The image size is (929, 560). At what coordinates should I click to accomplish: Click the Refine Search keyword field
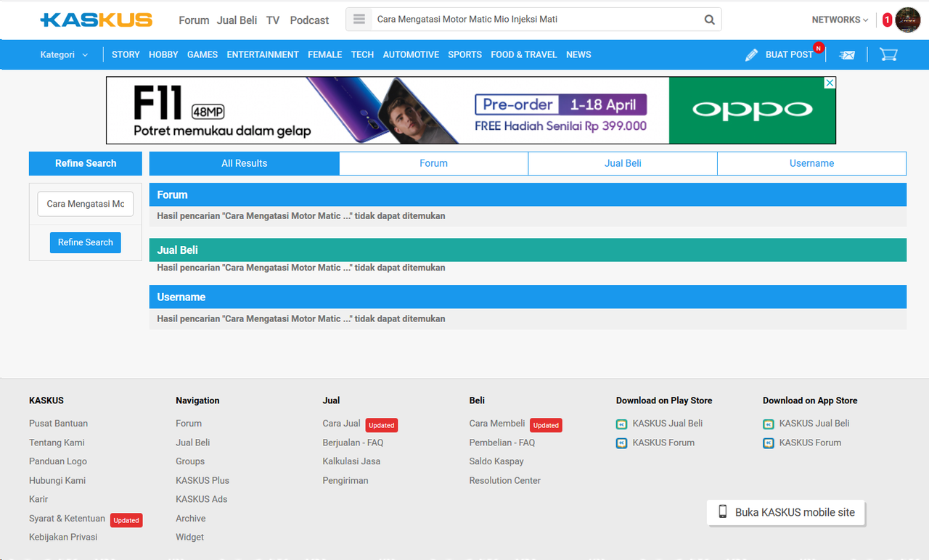86,204
